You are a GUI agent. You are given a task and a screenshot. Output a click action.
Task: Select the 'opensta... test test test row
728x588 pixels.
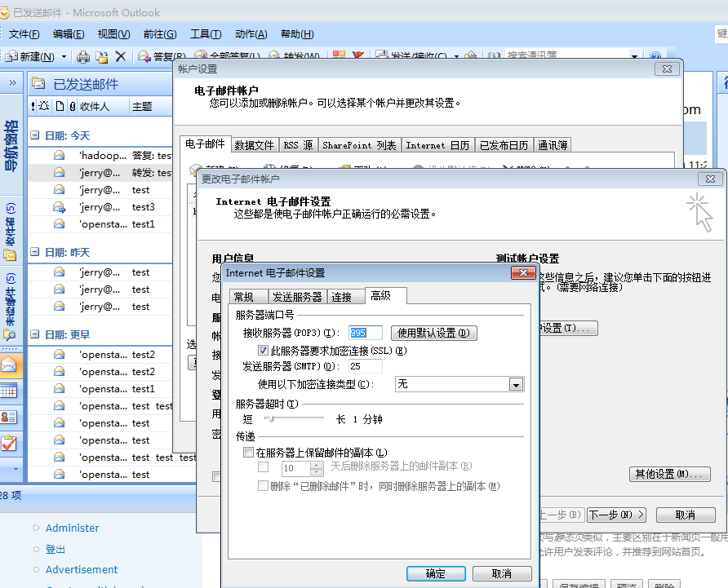112,458
